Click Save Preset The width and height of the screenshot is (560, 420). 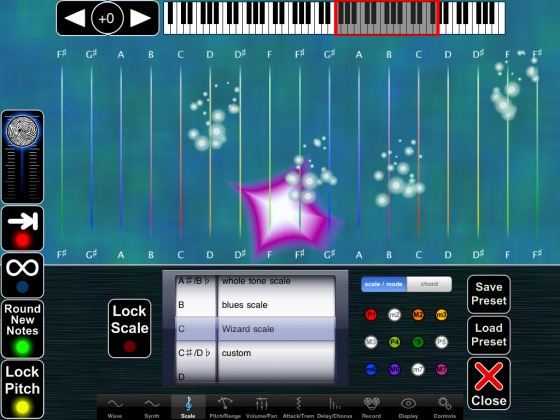tap(489, 294)
